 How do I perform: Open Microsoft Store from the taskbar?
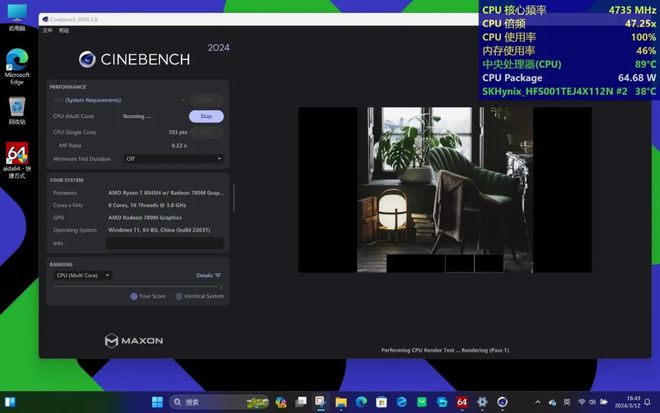381,402
